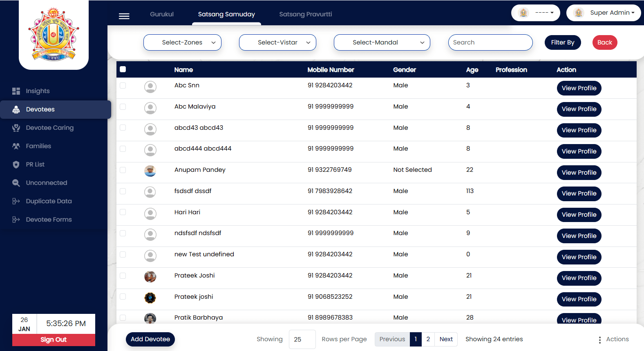Click the Add Devotee button
The height and width of the screenshot is (351, 644).
(150, 339)
